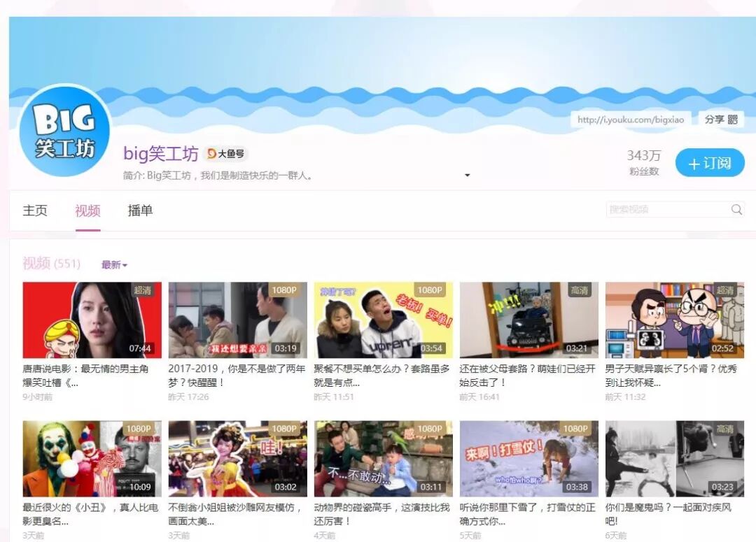Click the search magnifier icon
The width and height of the screenshot is (756, 542).
click(736, 209)
